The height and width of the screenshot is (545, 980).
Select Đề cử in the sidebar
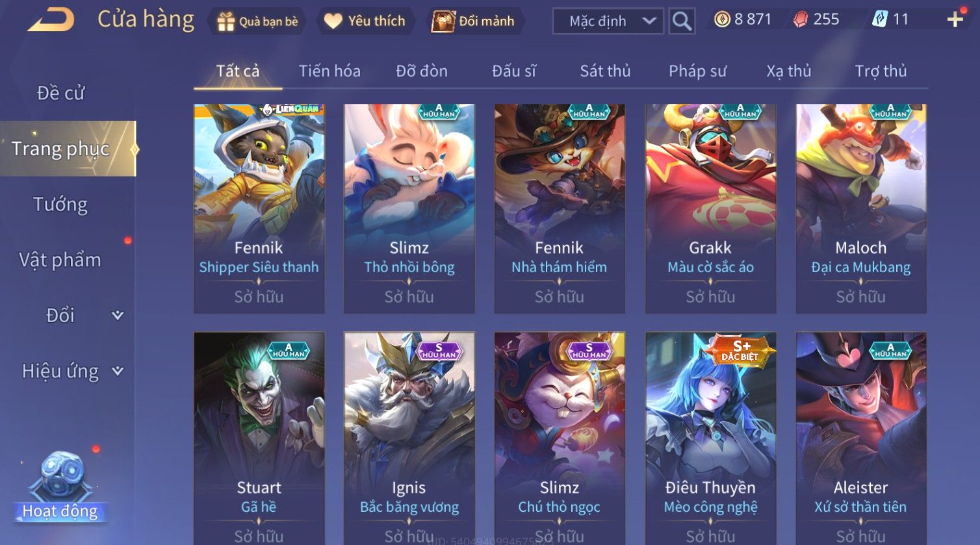[x=60, y=93]
